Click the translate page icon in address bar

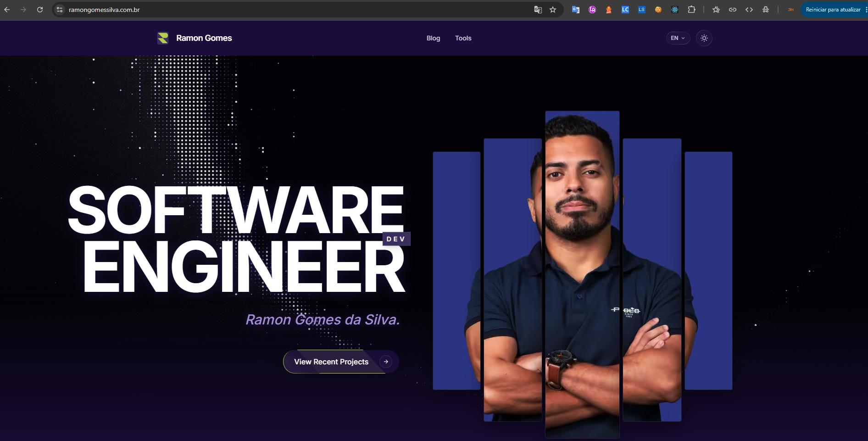[x=538, y=10]
